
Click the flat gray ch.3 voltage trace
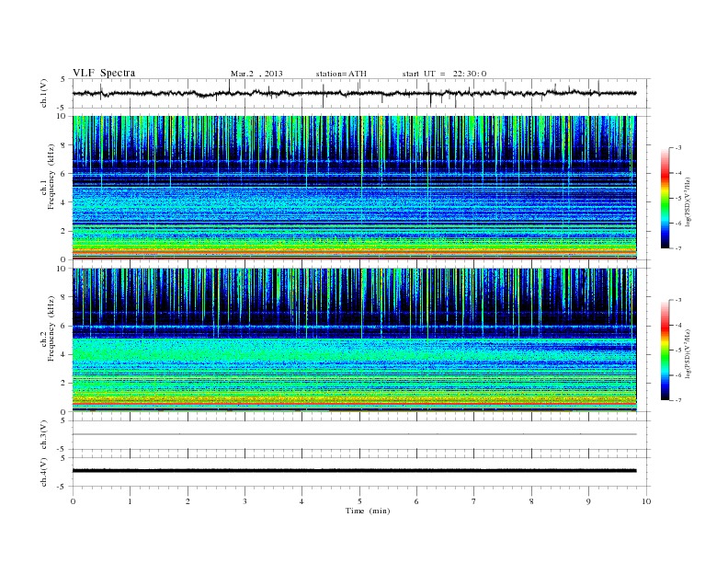point(354,434)
